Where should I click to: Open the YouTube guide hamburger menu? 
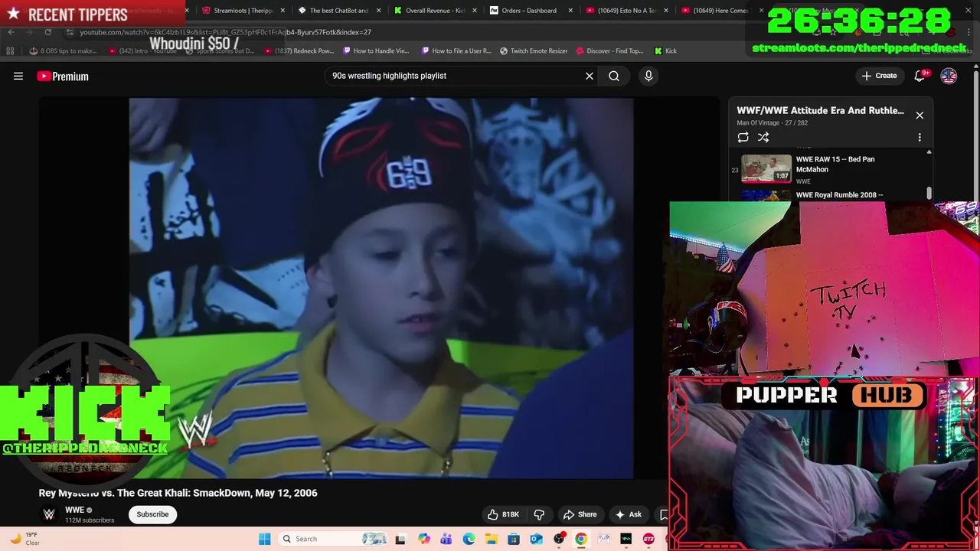[x=18, y=76]
